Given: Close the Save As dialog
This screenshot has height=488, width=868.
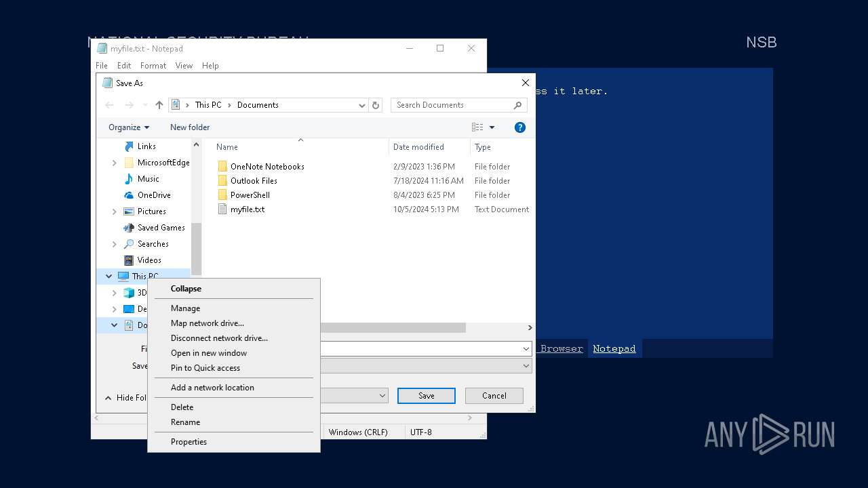Looking at the screenshot, I should point(525,83).
